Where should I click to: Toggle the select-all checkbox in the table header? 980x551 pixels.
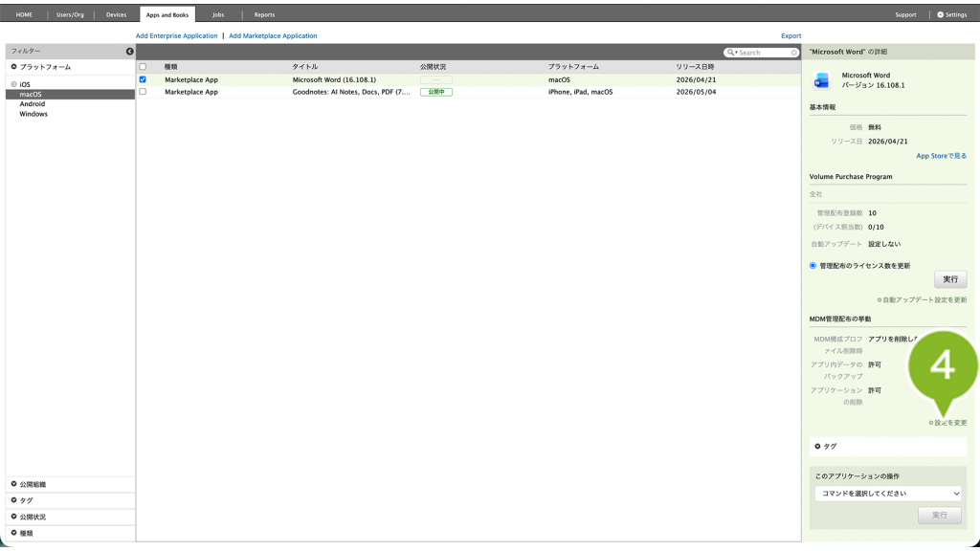pos(143,67)
